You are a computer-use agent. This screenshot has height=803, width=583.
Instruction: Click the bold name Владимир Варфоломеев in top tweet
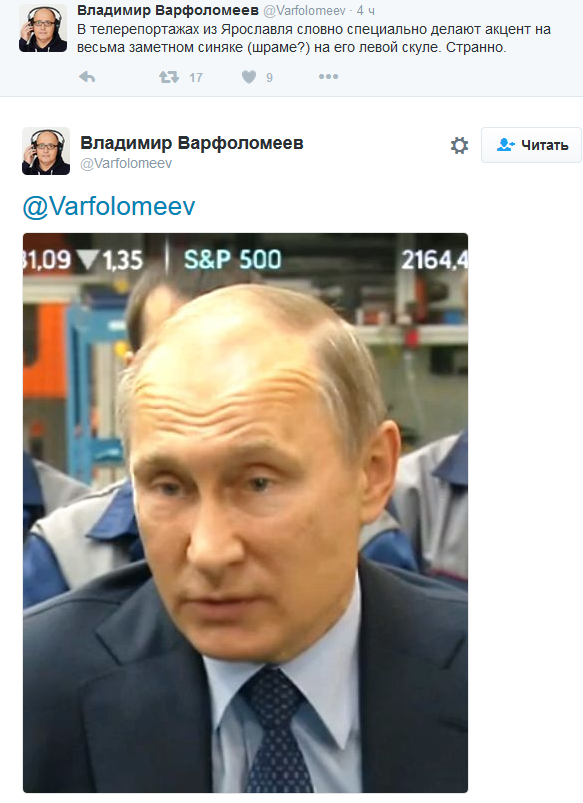pyautogui.click(x=168, y=10)
